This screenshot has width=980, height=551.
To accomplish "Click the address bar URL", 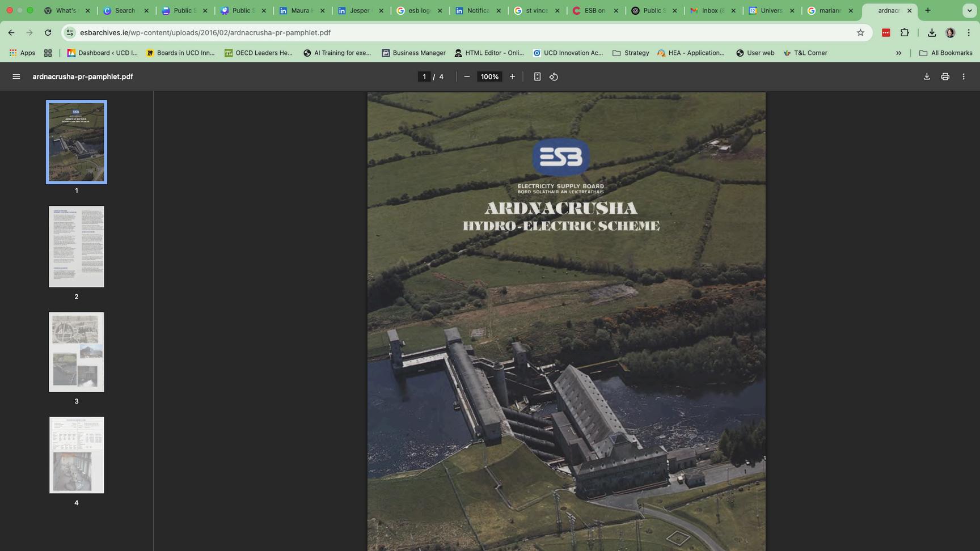I will click(x=205, y=33).
